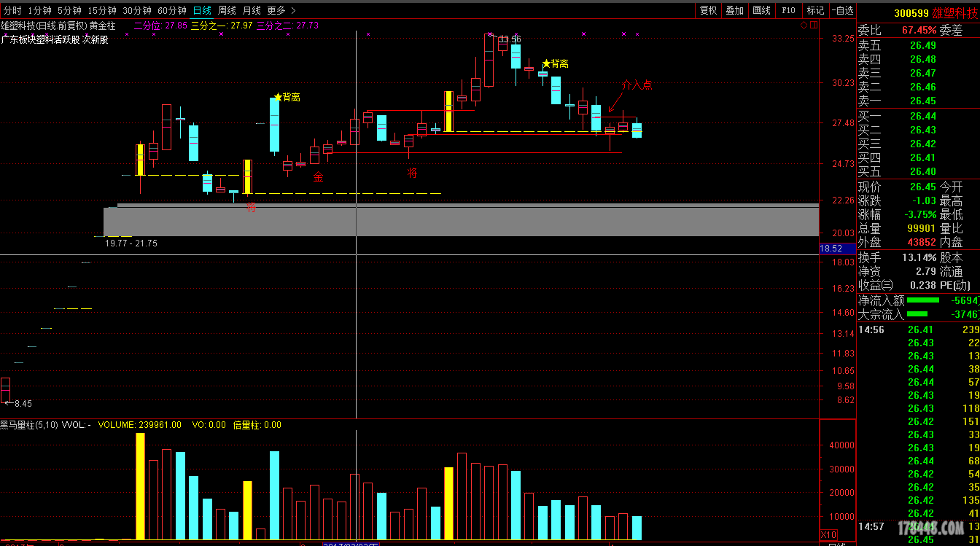Click the 大宗流入 green bar

(917, 314)
